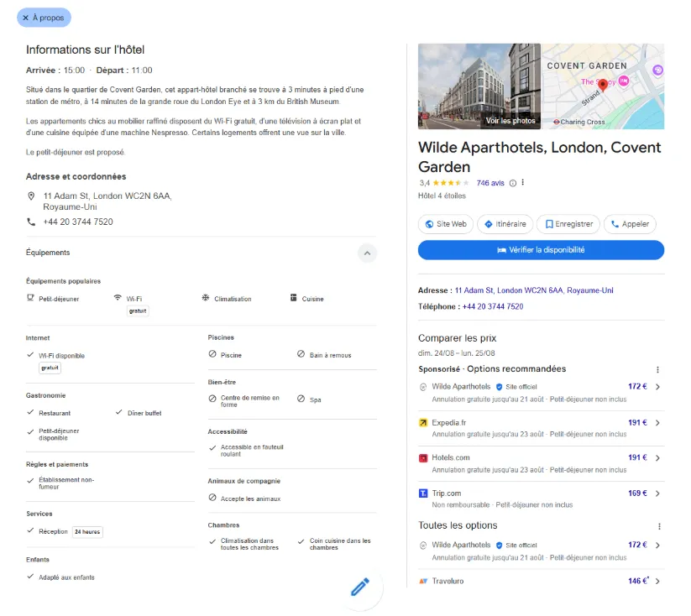Open Wilde Aparthotels offer under Toutes les options
691x616 pixels.
[541, 551]
